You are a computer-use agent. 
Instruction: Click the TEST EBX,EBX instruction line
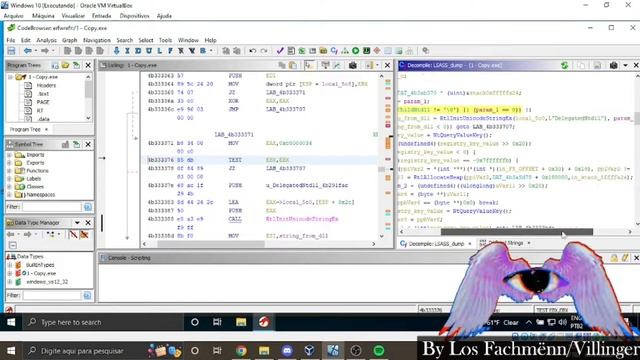pyautogui.click(x=261, y=160)
